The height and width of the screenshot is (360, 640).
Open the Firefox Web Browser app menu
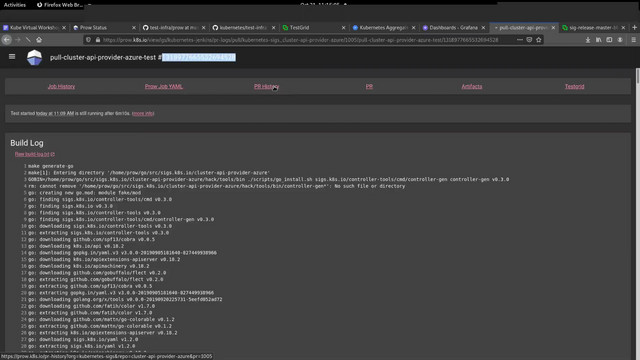point(60,5)
